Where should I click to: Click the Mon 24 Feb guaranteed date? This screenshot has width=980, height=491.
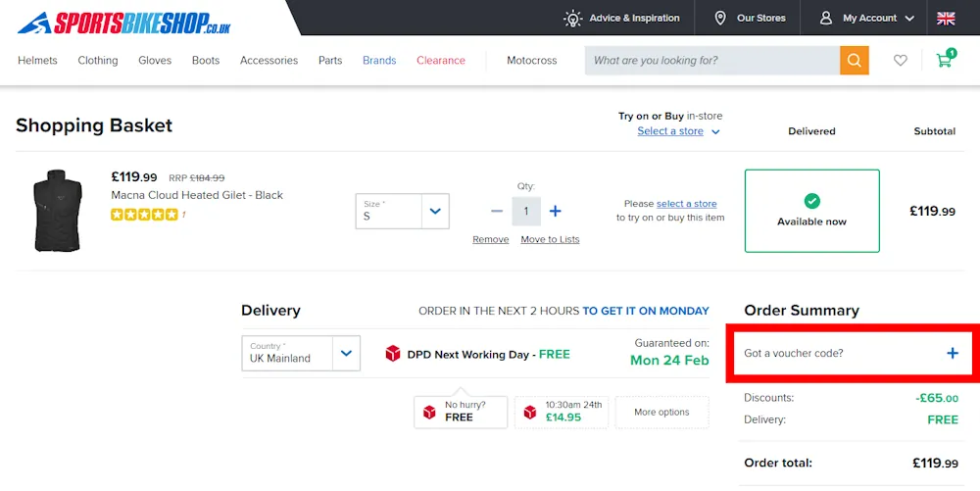click(x=669, y=361)
